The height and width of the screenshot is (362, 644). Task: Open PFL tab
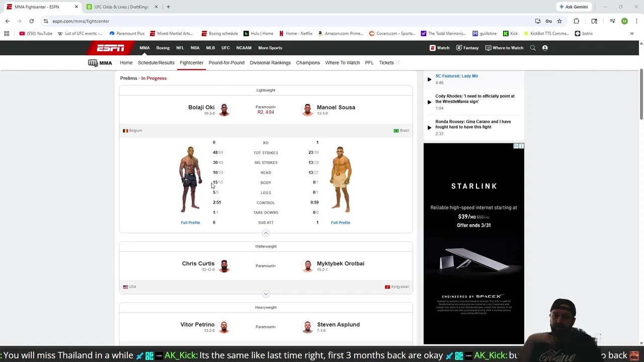coord(369,63)
